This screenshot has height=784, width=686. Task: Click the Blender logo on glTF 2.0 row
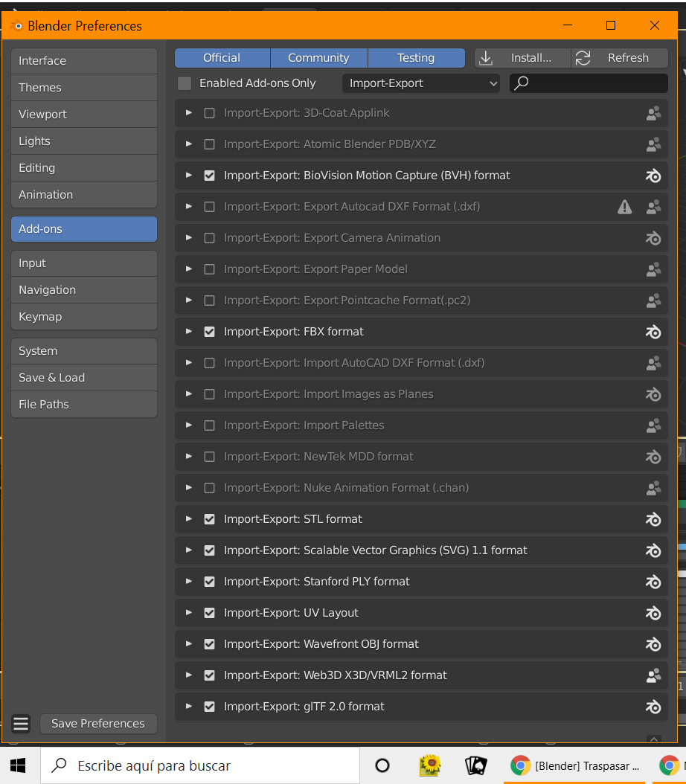coord(653,707)
